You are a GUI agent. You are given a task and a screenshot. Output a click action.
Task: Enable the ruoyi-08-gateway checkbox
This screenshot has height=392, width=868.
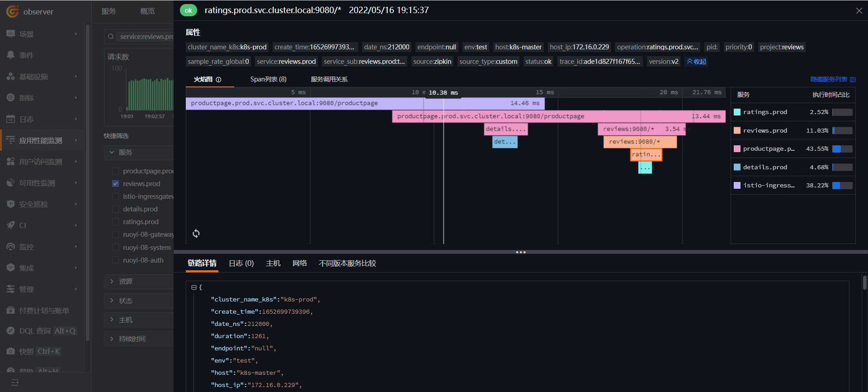click(x=115, y=234)
